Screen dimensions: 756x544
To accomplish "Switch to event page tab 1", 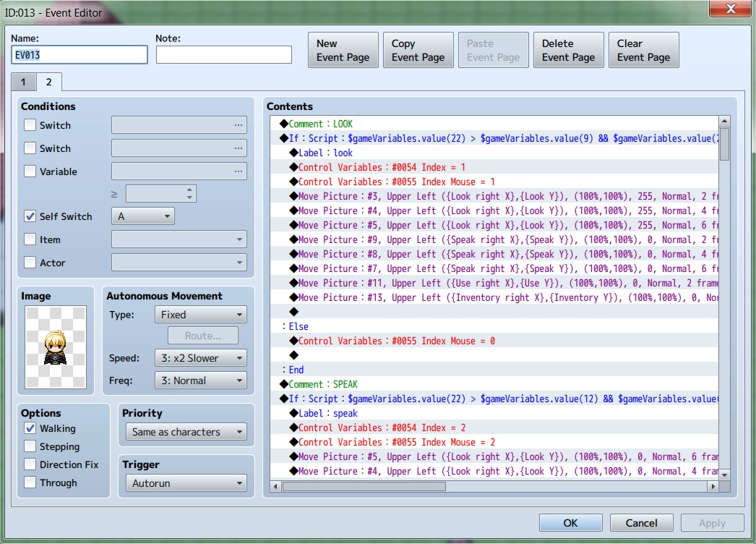I will (x=23, y=82).
